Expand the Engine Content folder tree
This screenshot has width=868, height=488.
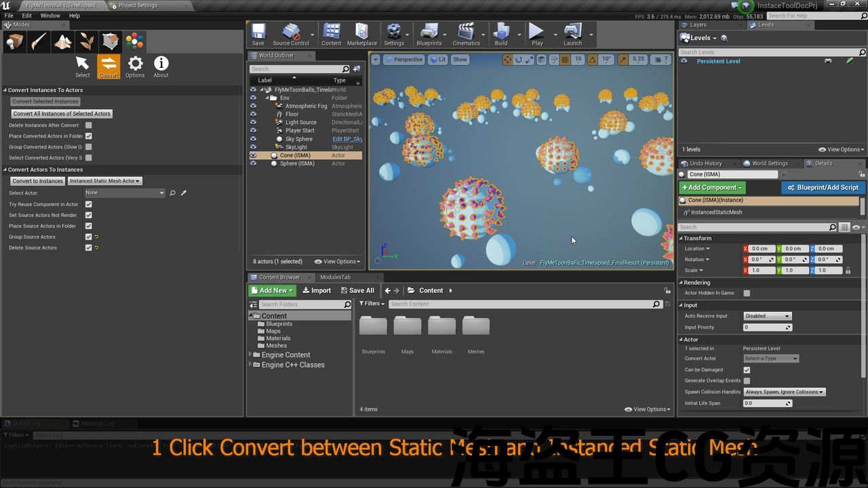coord(250,355)
